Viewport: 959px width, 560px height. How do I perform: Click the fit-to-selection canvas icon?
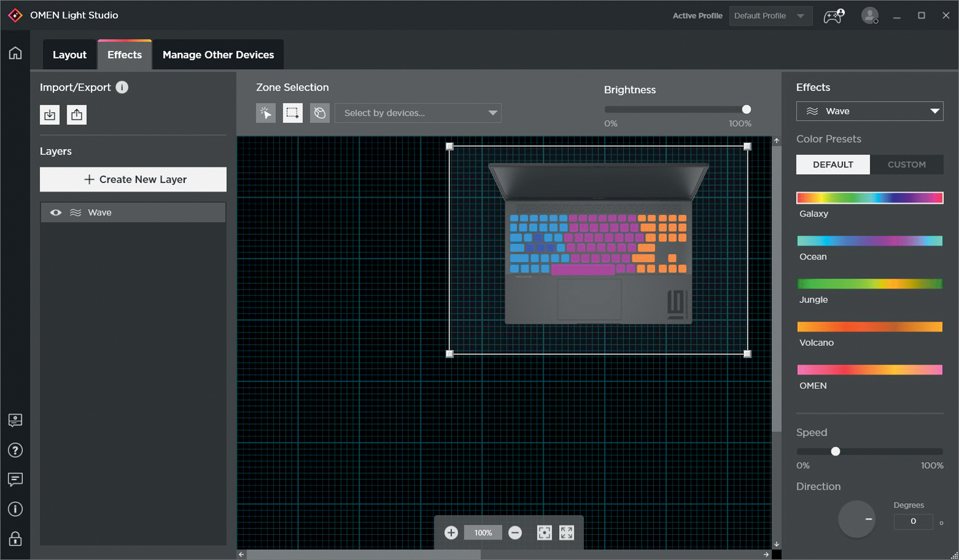tap(544, 533)
